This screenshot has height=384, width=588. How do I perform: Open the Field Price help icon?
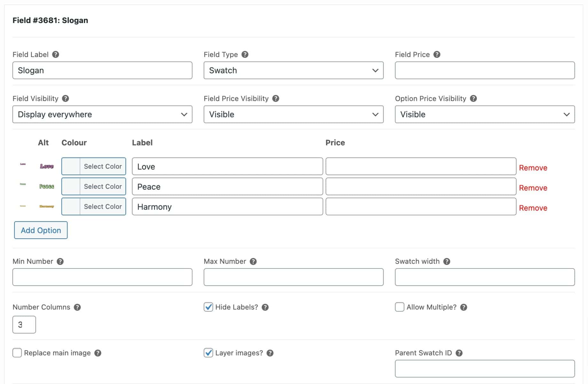(x=437, y=54)
